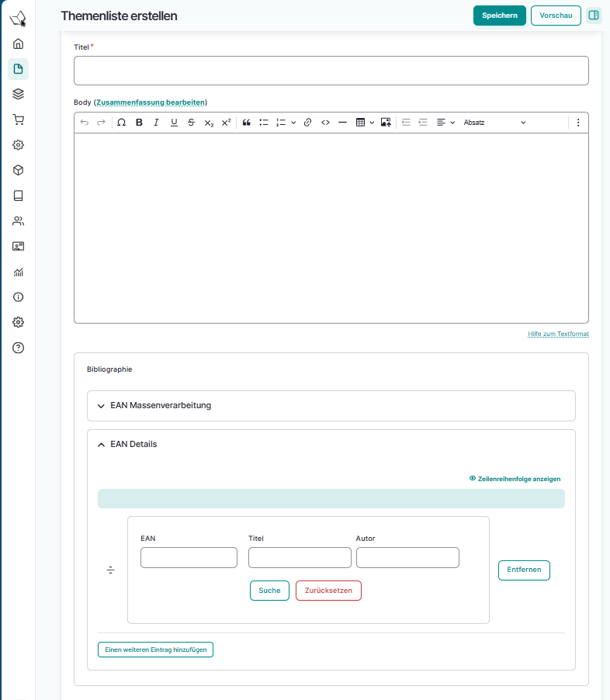Viewport: 610px width, 700px height.
Task: Click the block quote icon in editor
Action: point(247,123)
